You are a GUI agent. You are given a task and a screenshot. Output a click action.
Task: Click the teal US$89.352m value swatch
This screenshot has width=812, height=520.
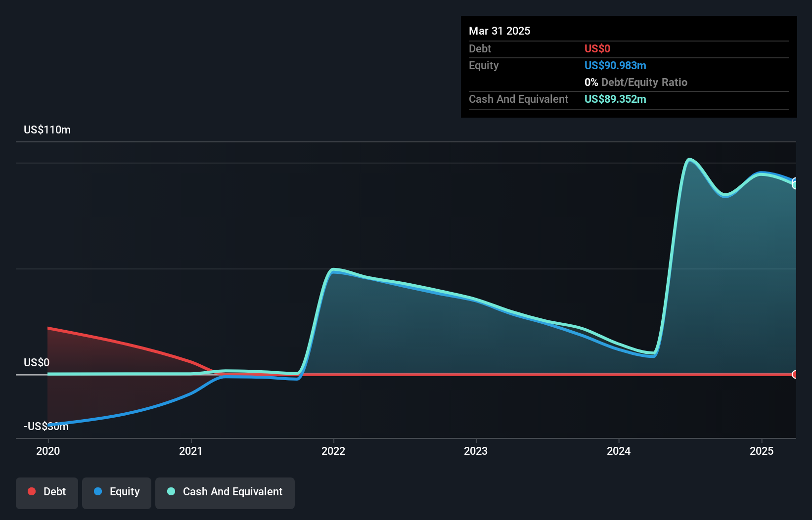click(615, 99)
